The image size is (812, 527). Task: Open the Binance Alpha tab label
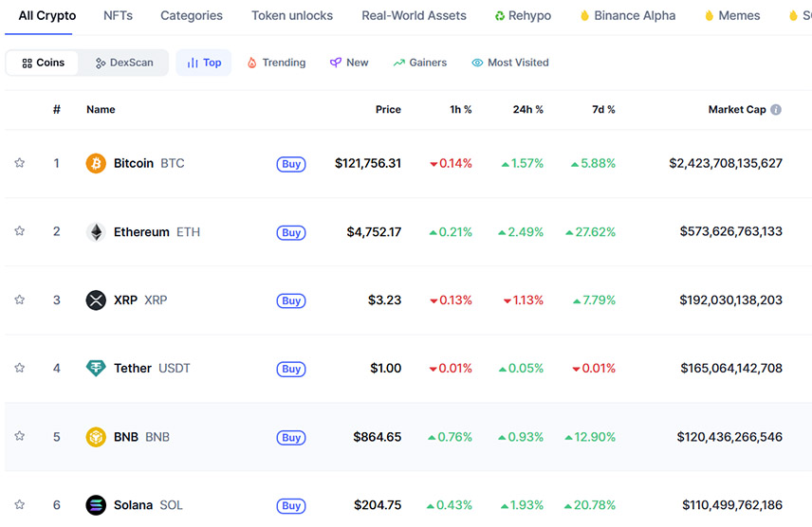(x=635, y=15)
